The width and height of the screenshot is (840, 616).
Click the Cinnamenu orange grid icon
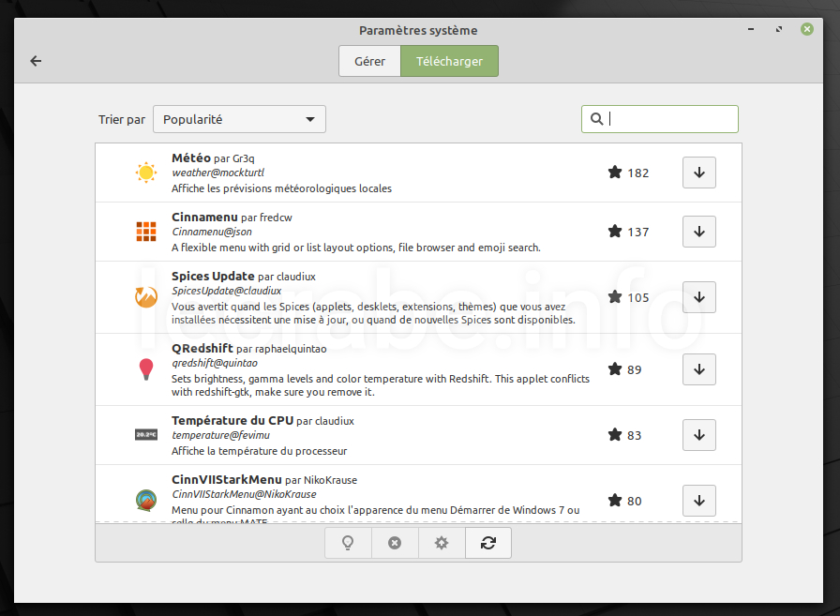146,232
